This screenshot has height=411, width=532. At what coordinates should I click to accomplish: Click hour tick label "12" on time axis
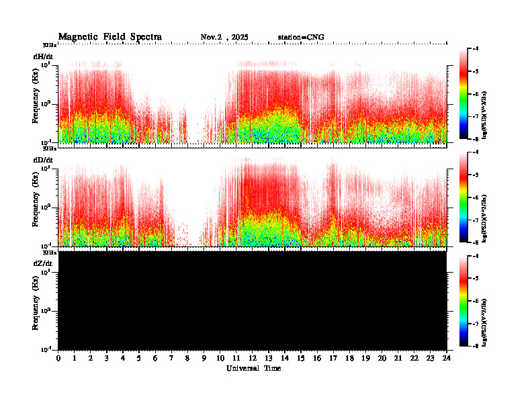[x=253, y=359]
